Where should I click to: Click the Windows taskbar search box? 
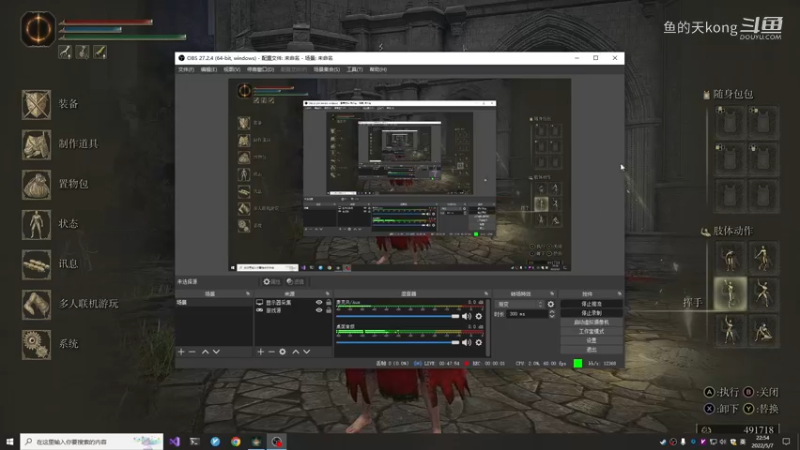click(92, 441)
